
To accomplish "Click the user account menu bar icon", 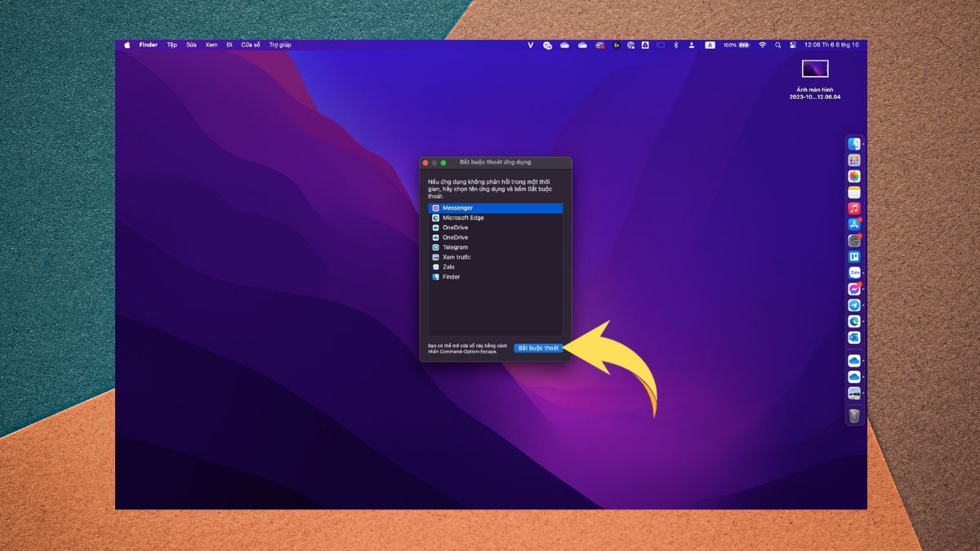I will (692, 45).
